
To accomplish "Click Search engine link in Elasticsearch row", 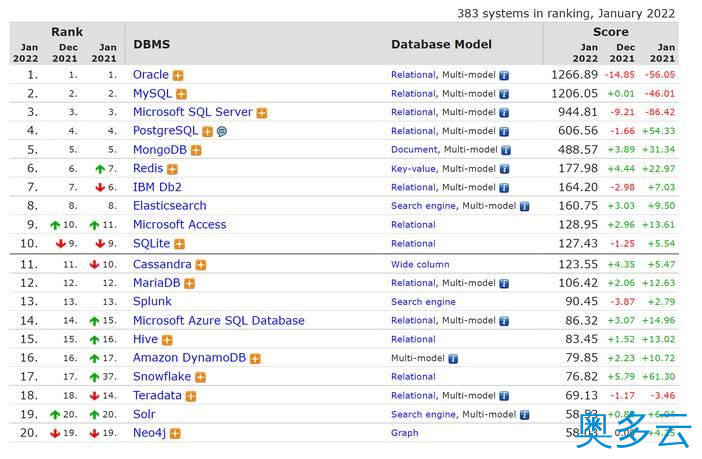I will point(424,206).
